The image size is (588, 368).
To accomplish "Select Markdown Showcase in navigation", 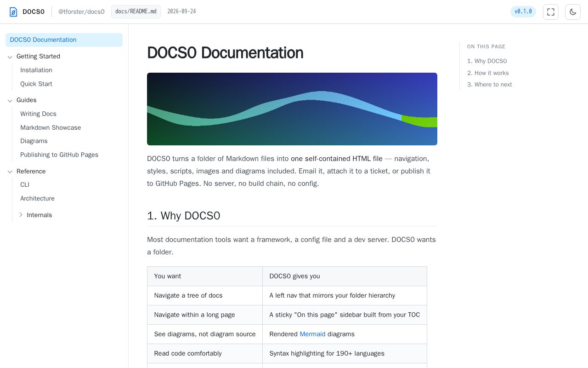I will [x=51, y=127].
